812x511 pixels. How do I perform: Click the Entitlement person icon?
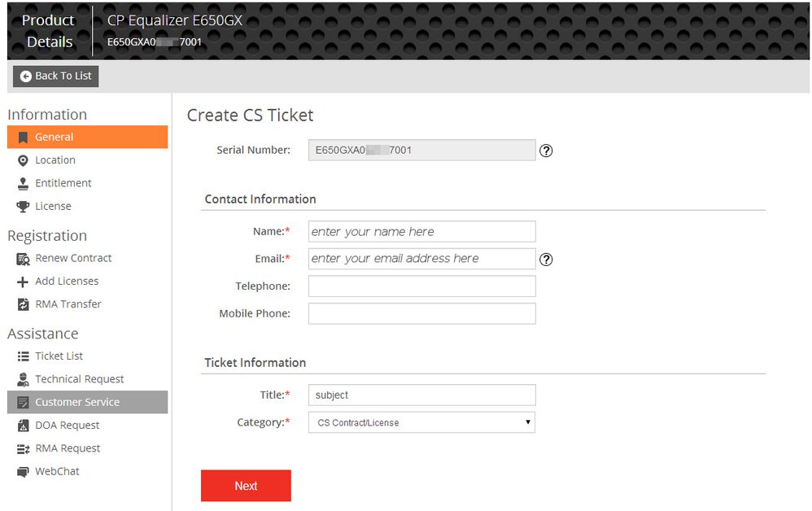[x=23, y=183]
